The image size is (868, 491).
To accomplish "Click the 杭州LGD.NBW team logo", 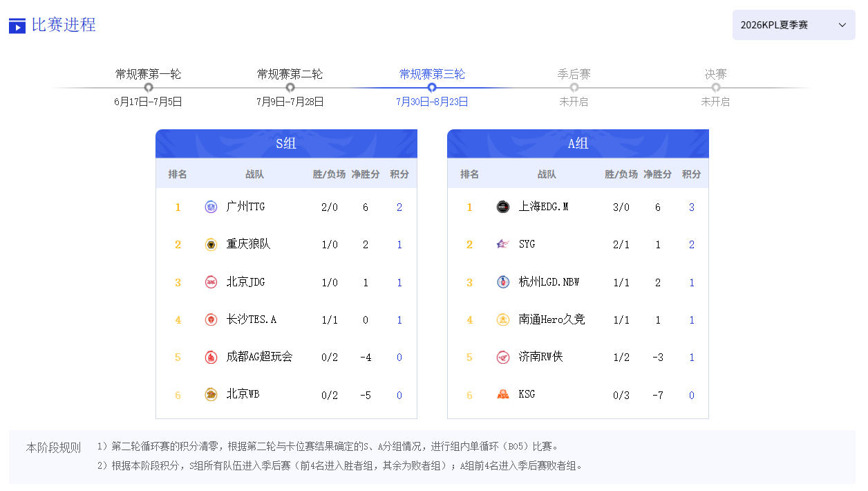I will (503, 282).
